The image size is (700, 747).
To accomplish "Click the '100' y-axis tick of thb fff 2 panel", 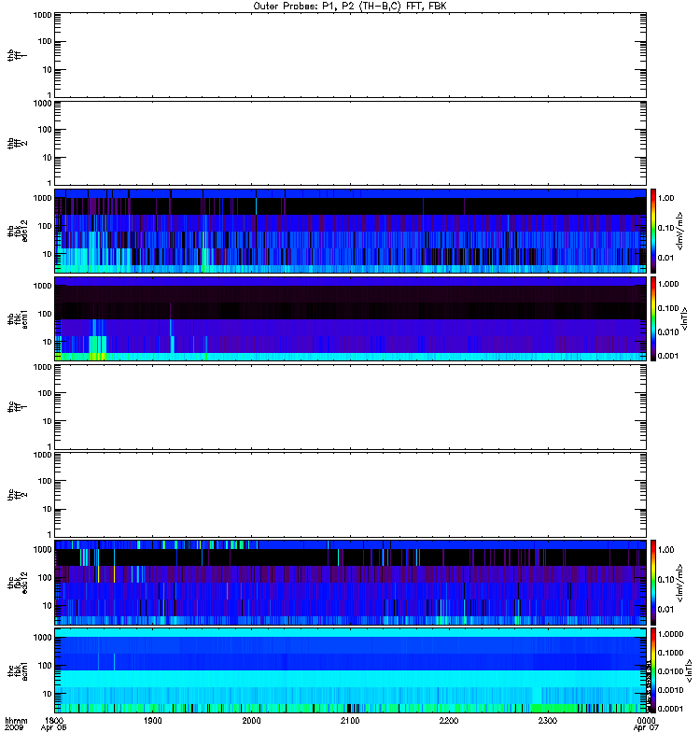I will click(45, 130).
